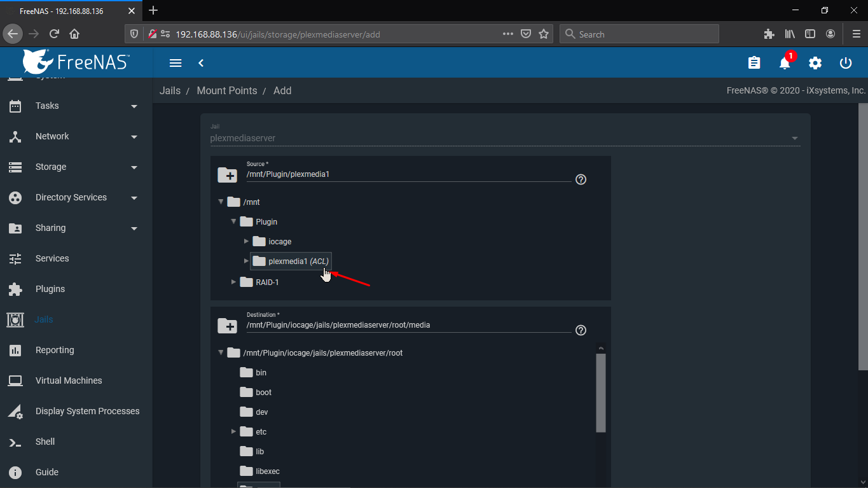Click the Reporting chart sidebar icon
868x488 pixels.
(x=15, y=350)
